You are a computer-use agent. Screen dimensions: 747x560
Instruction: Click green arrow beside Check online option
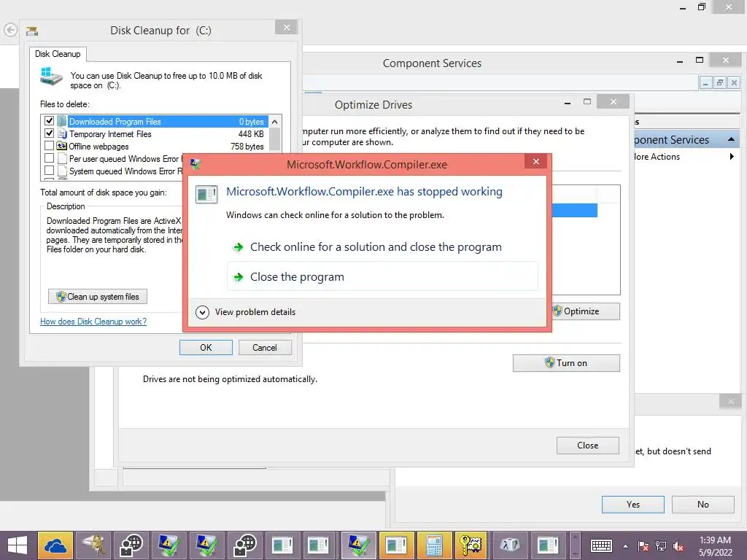239,247
